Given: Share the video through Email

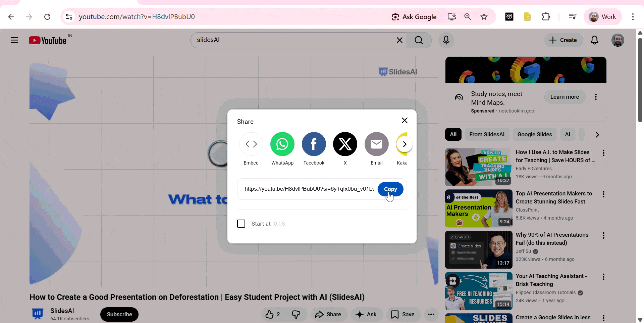Looking at the screenshot, I should click(376, 144).
